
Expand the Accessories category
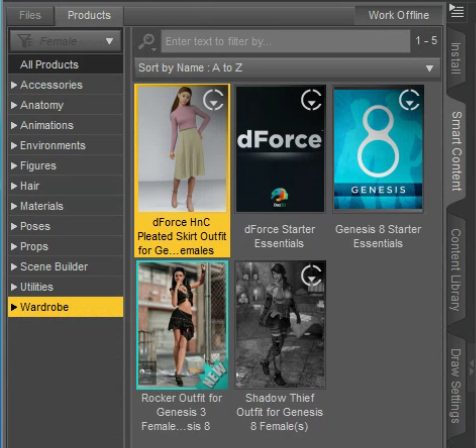coord(14,85)
